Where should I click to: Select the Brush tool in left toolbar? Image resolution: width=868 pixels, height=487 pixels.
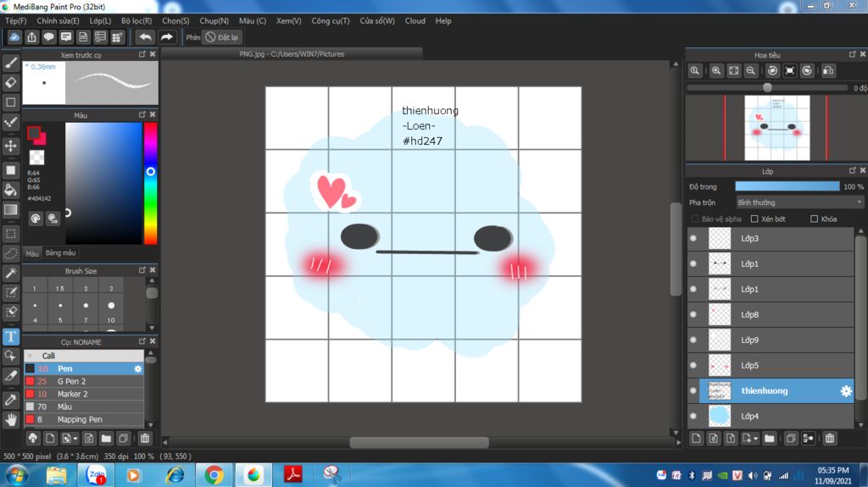click(10, 63)
